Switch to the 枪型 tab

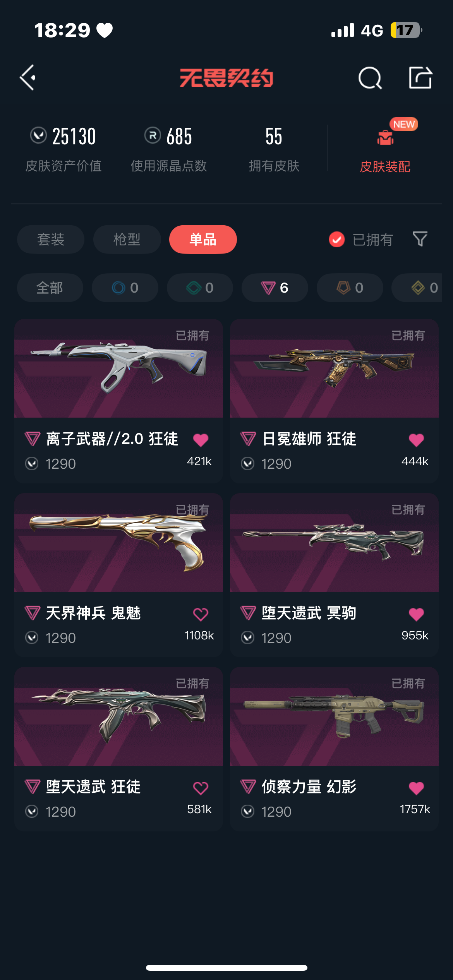point(127,239)
